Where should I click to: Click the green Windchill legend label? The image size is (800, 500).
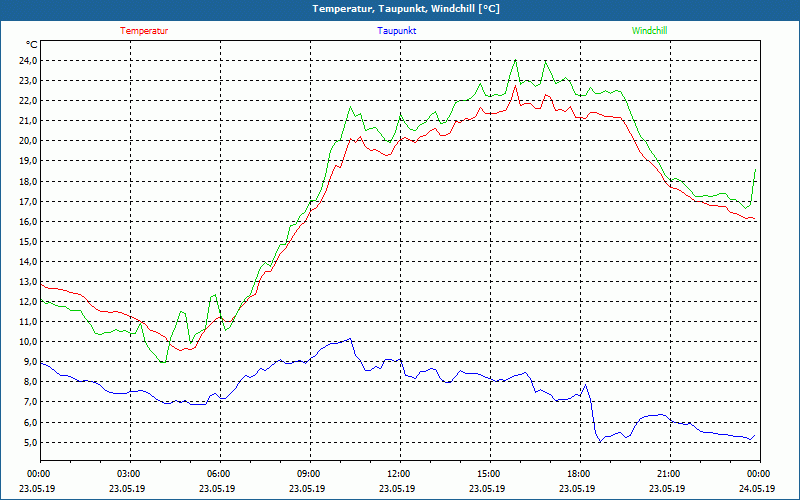649,31
